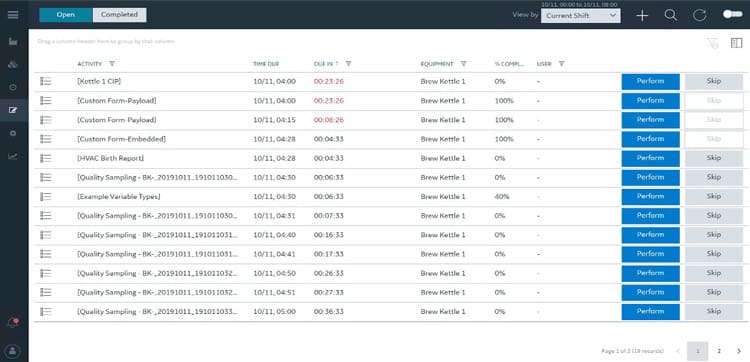Click the 10/11, 04:41 time due cell
Screen dimensions: 750x362
275,254
